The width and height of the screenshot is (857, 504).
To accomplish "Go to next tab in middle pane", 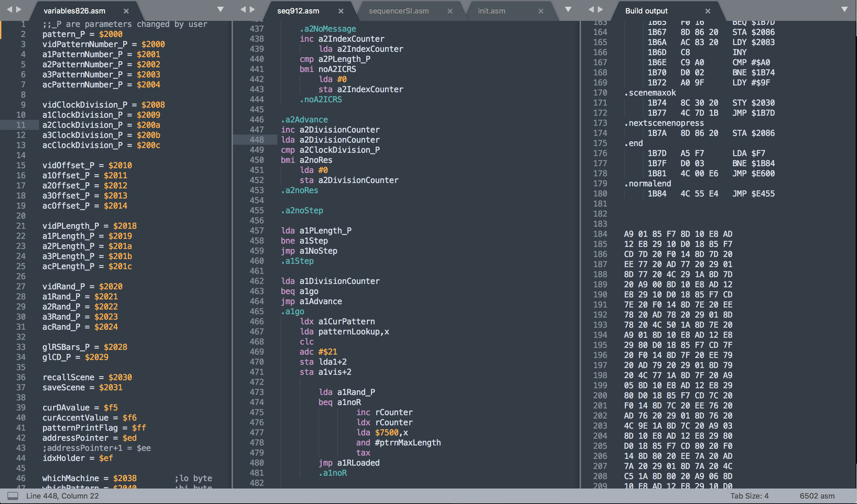I will coord(252,9).
